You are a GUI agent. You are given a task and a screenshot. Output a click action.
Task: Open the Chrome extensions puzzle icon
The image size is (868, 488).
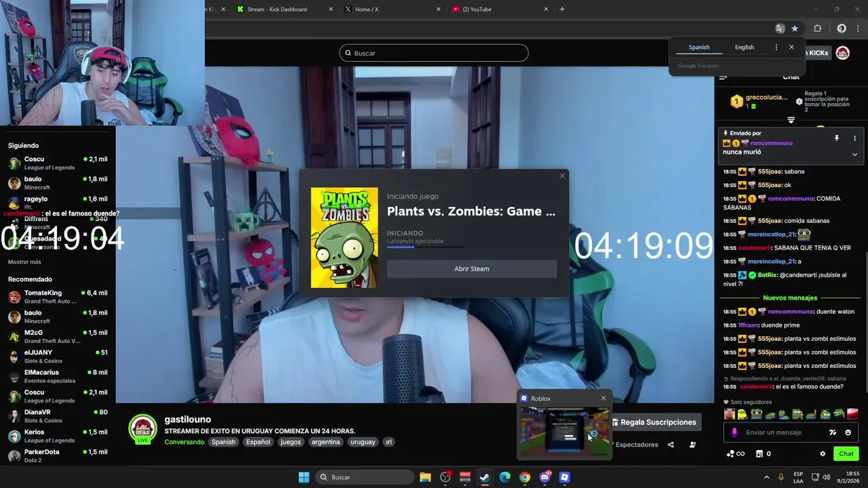(x=817, y=28)
